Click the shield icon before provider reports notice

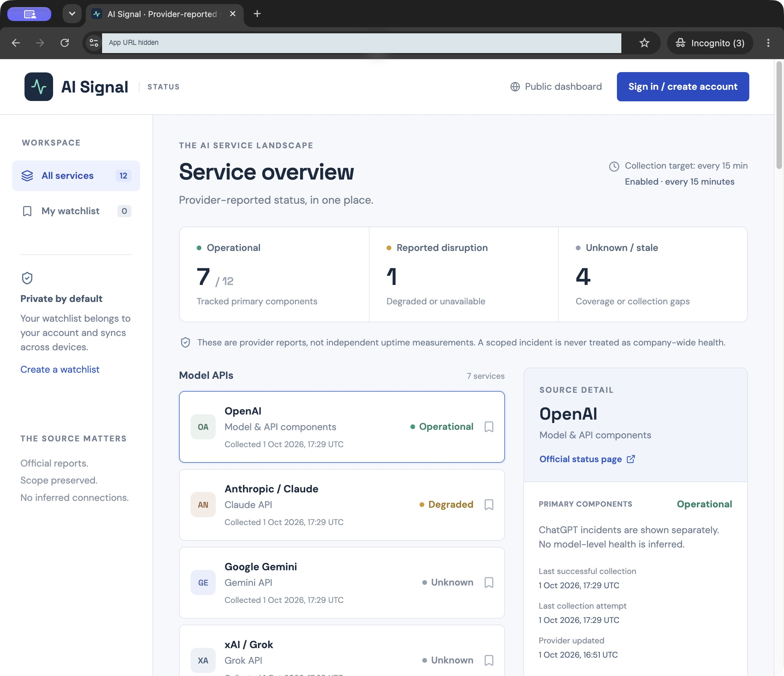(x=185, y=342)
